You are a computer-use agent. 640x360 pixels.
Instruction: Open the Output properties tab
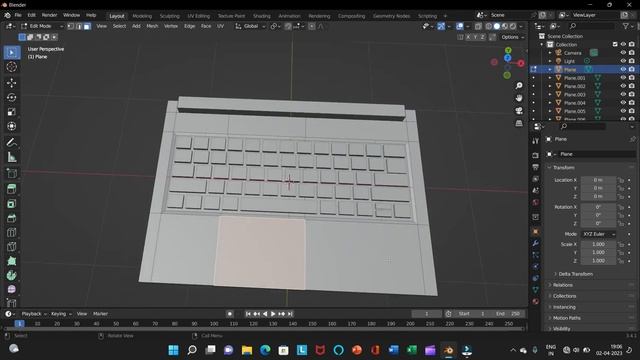coord(536,167)
